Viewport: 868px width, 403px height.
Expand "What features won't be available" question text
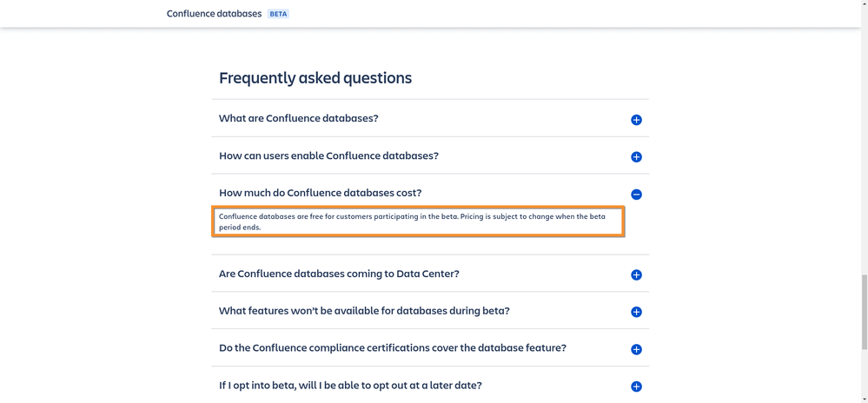pyautogui.click(x=364, y=311)
